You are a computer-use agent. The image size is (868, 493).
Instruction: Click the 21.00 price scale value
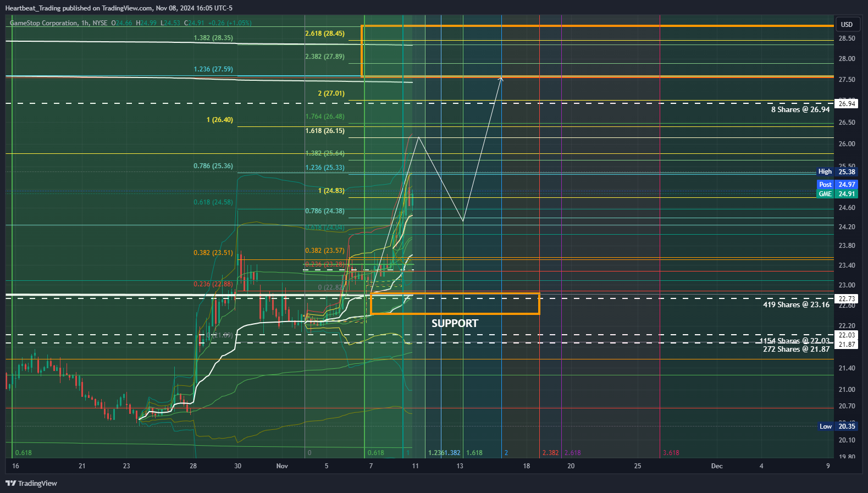click(847, 390)
